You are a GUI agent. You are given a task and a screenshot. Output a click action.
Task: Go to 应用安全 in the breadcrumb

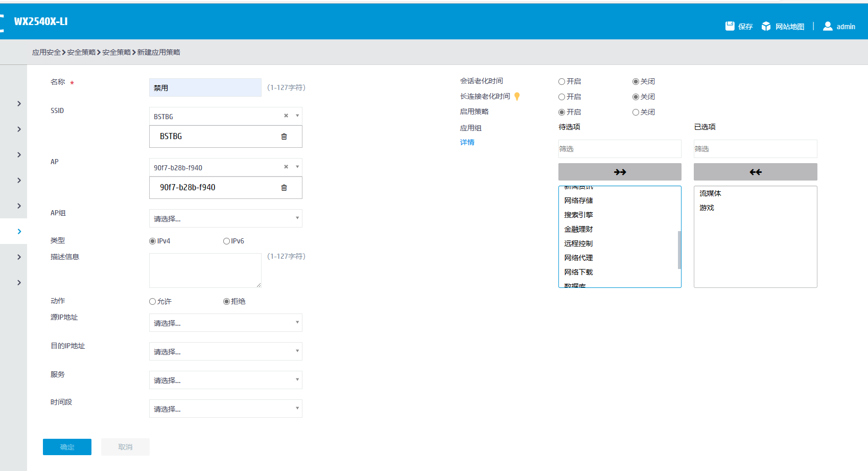pyautogui.click(x=46, y=52)
